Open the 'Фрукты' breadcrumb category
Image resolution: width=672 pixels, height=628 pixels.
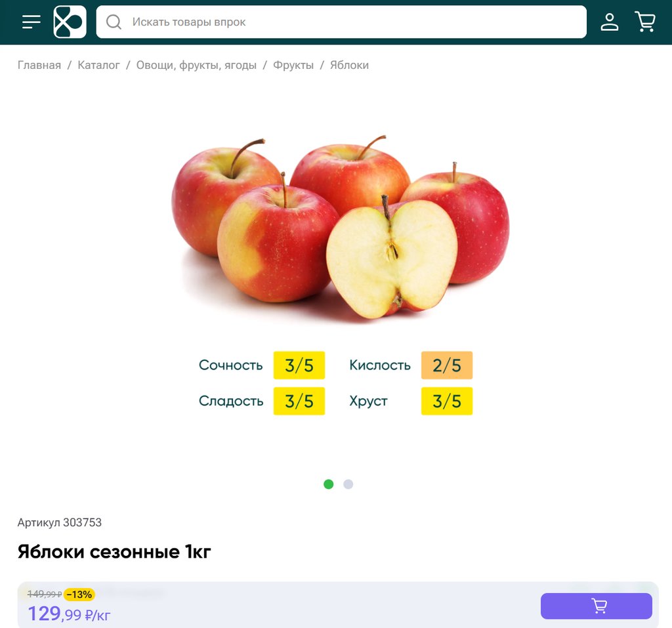click(293, 65)
